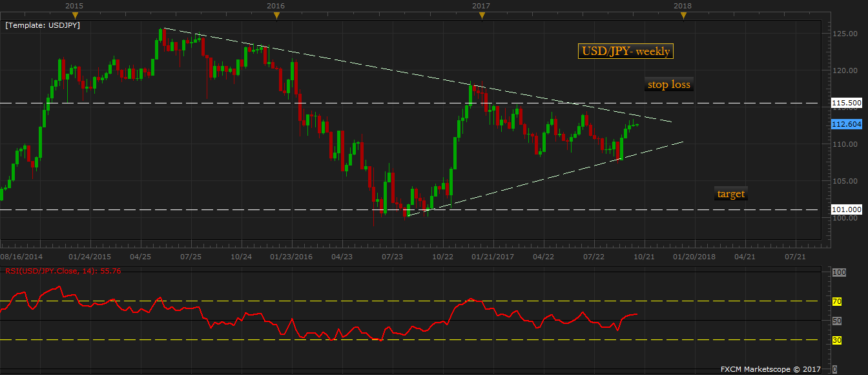
Task: Select the USD/JPY- weekly title label
Action: (x=626, y=52)
